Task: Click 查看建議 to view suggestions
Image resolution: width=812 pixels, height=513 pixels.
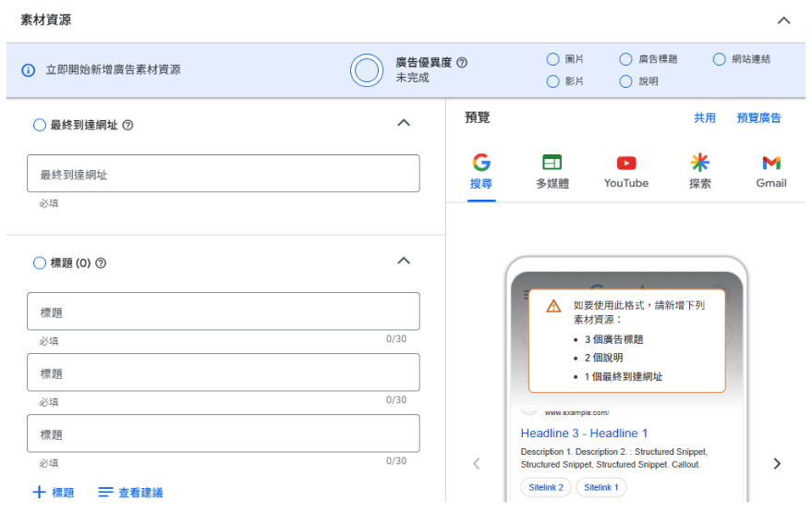Action: (130, 493)
